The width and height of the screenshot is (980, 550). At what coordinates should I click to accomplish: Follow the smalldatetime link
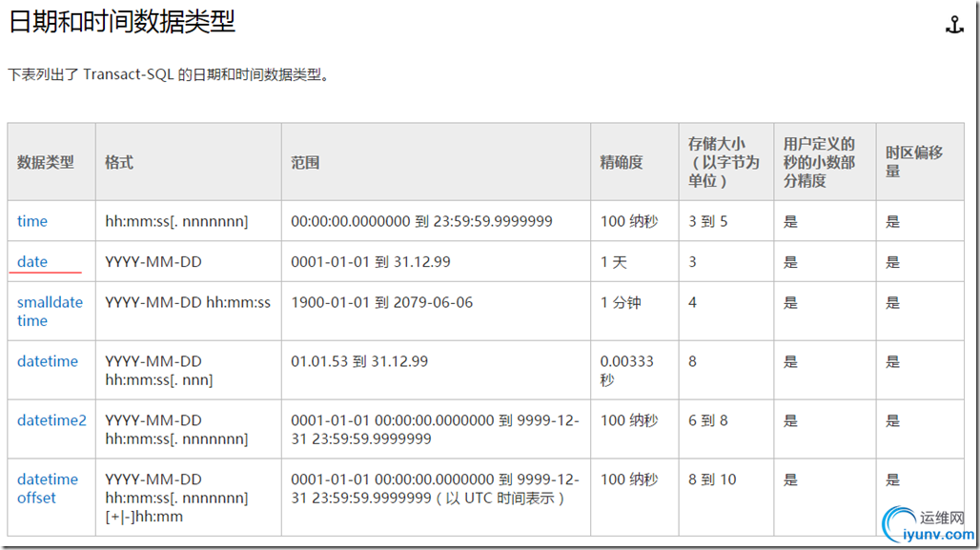click(x=50, y=311)
